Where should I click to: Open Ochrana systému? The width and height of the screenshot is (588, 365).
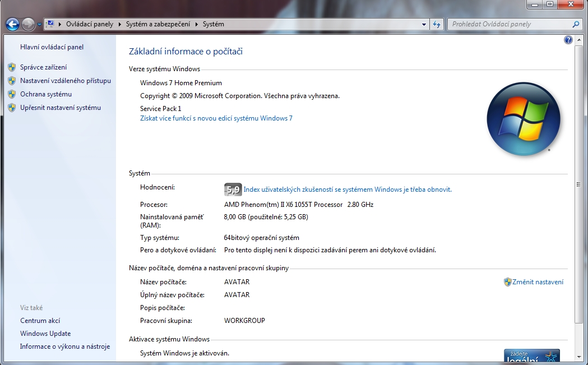46,94
